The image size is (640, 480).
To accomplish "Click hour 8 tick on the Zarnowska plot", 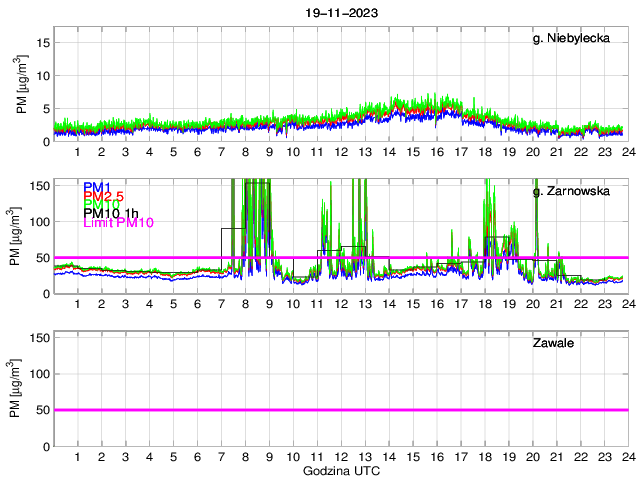I will 245,304.
